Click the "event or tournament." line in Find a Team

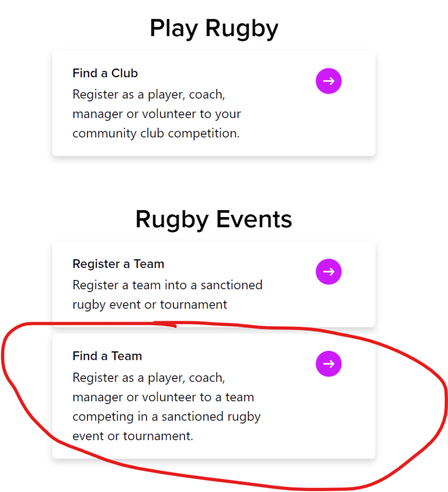(x=133, y=436)
